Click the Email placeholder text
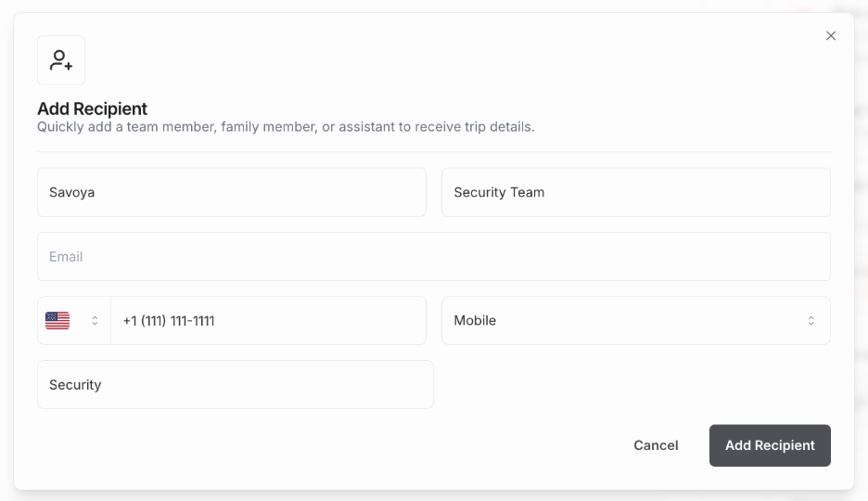The image size is (868, 501). (66, 257)
